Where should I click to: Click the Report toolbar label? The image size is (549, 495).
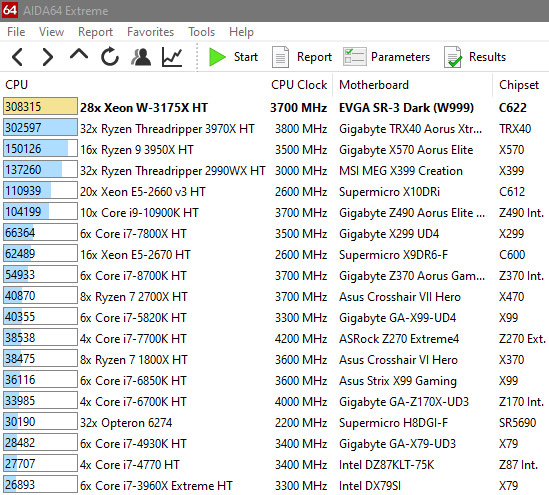314,57
